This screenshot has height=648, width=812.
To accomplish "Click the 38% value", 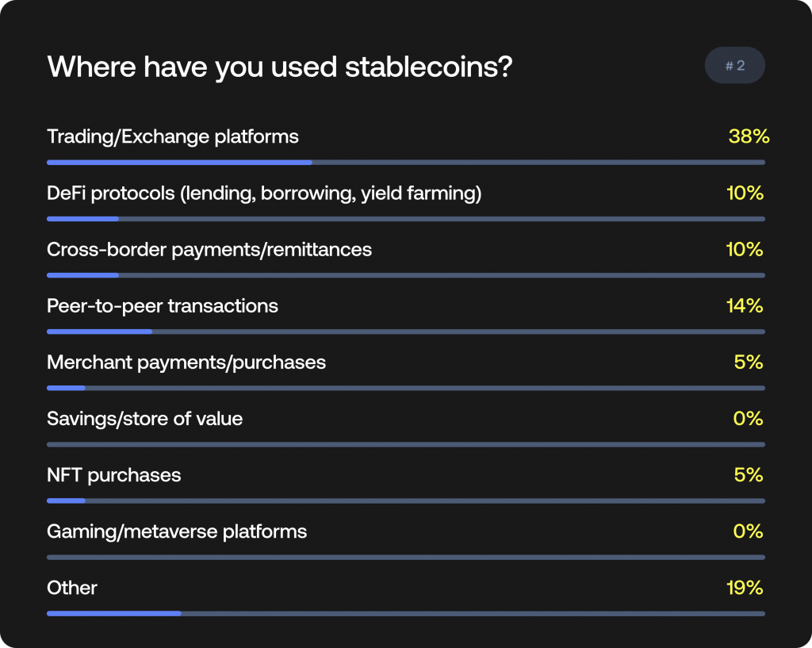I will click(x=749, y=136).
